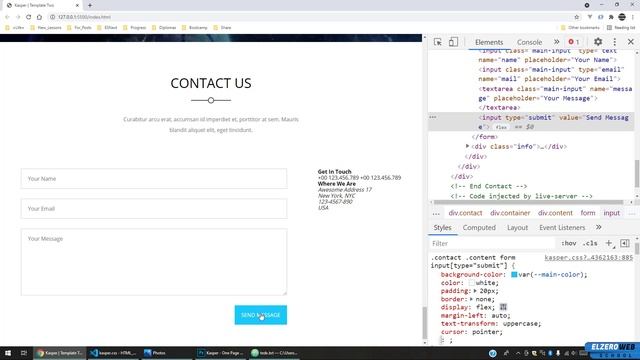This screenshot has height=360, width=640.
Task: Open the For_Tools bookmarks folder
Action: coord(79,28)
